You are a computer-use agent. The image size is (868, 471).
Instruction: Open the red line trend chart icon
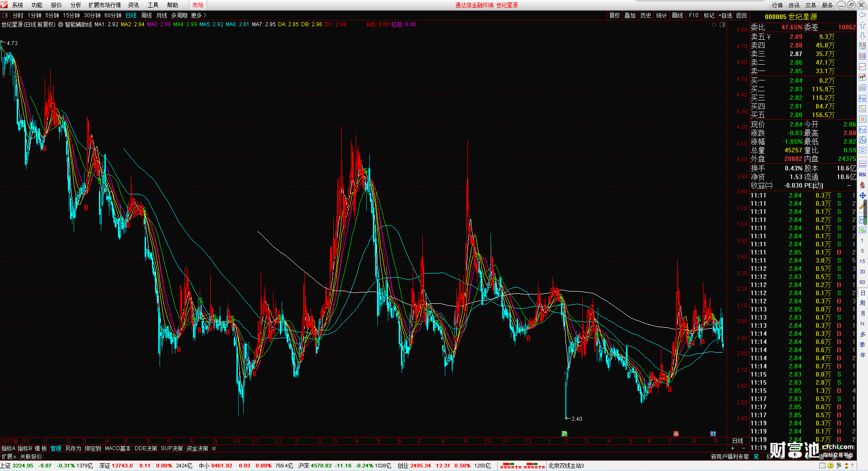pyautogui.click(x=863, y=67)
